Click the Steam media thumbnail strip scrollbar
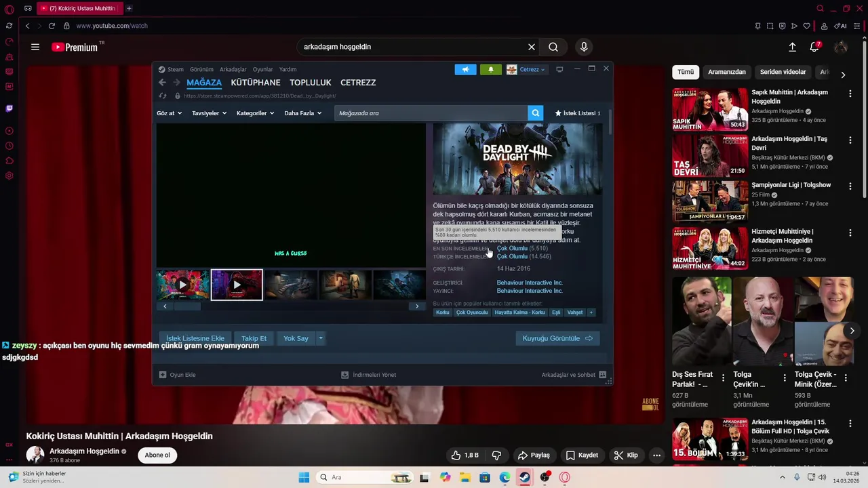Screen dimensions: 868x488 [188, 306]
